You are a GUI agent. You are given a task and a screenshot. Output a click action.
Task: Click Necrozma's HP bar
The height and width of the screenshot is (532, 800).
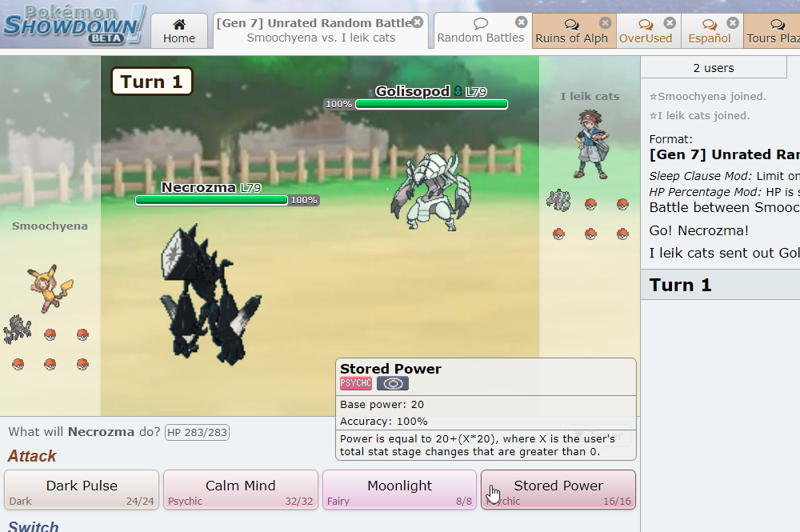[211, 200]
